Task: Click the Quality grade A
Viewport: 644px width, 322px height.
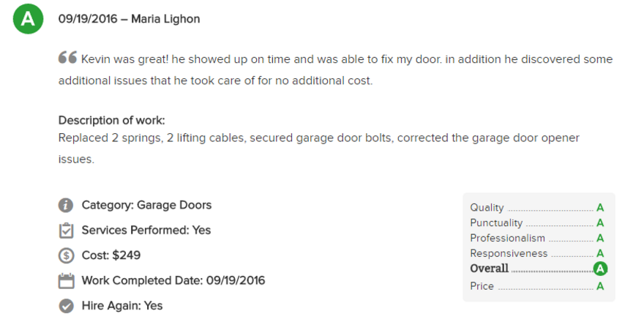Action: [600, 208]
